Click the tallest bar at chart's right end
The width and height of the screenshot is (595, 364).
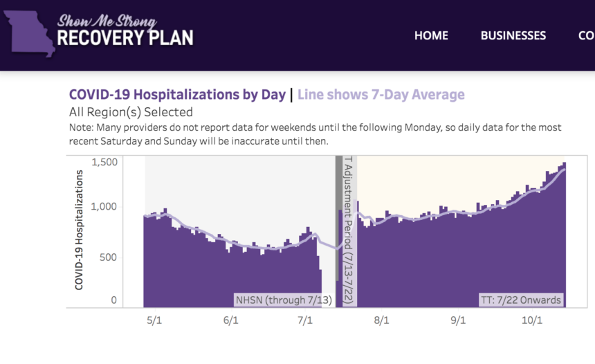tap(565, 235)
